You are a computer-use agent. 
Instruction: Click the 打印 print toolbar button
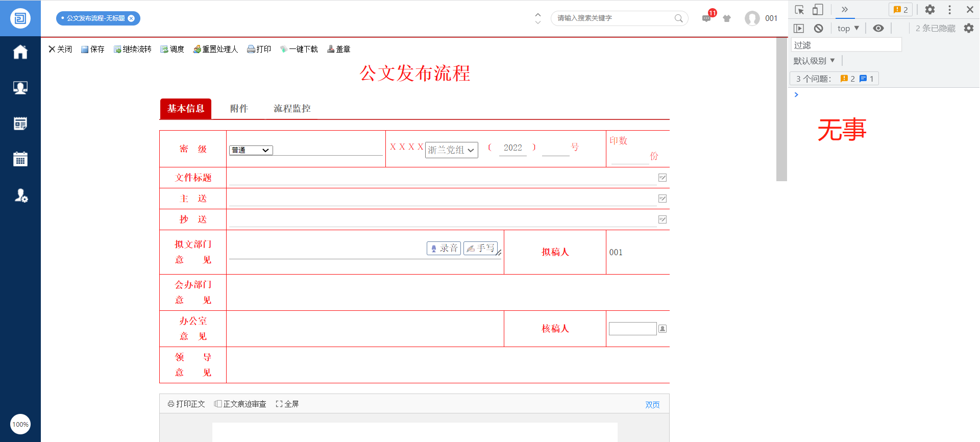pos(259,49)
